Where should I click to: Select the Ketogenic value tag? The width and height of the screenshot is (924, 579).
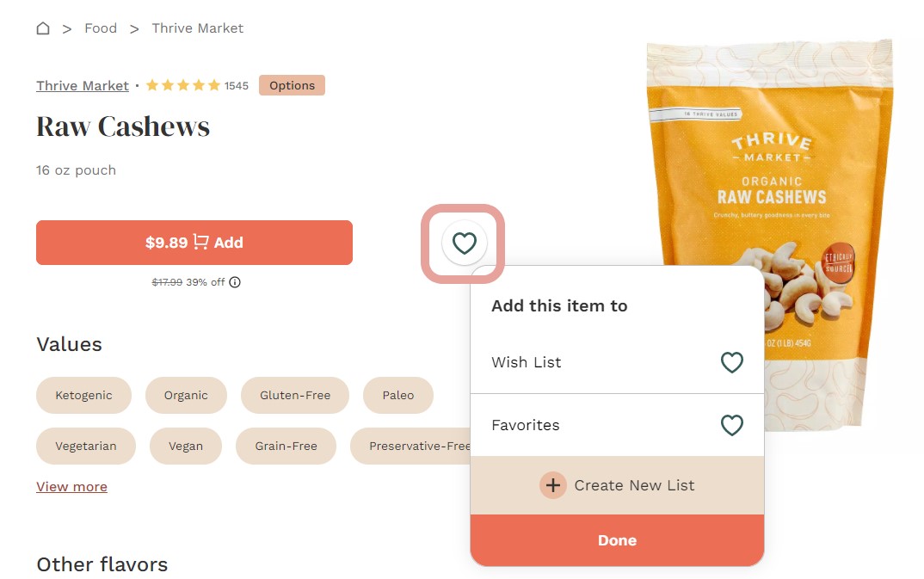[83, 396]
